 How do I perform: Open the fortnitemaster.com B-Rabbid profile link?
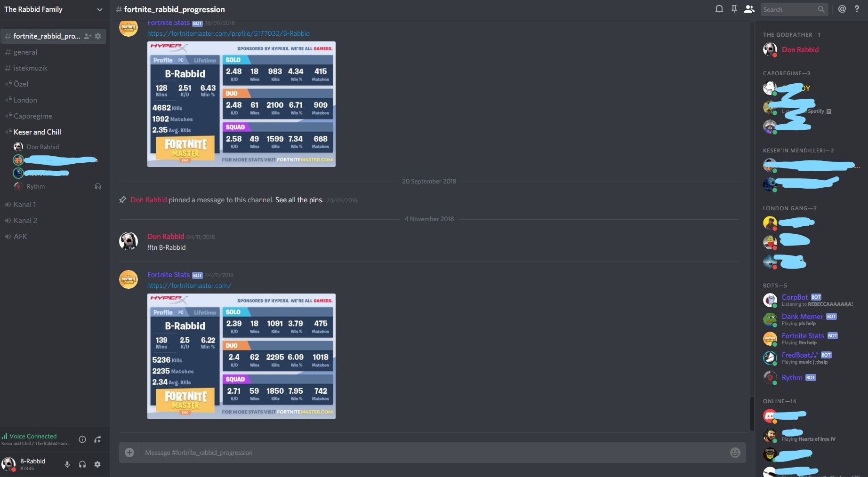[228, 33]
